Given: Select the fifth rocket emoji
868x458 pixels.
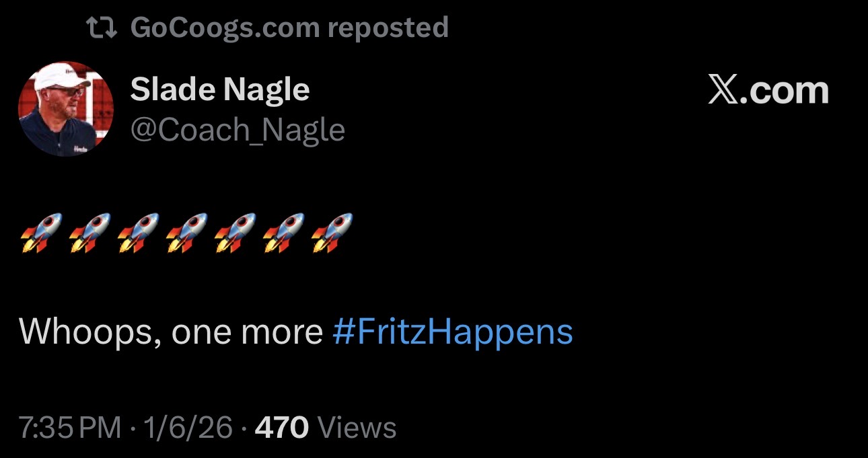Looking at the screenshot, I should [x=235, y=233].
